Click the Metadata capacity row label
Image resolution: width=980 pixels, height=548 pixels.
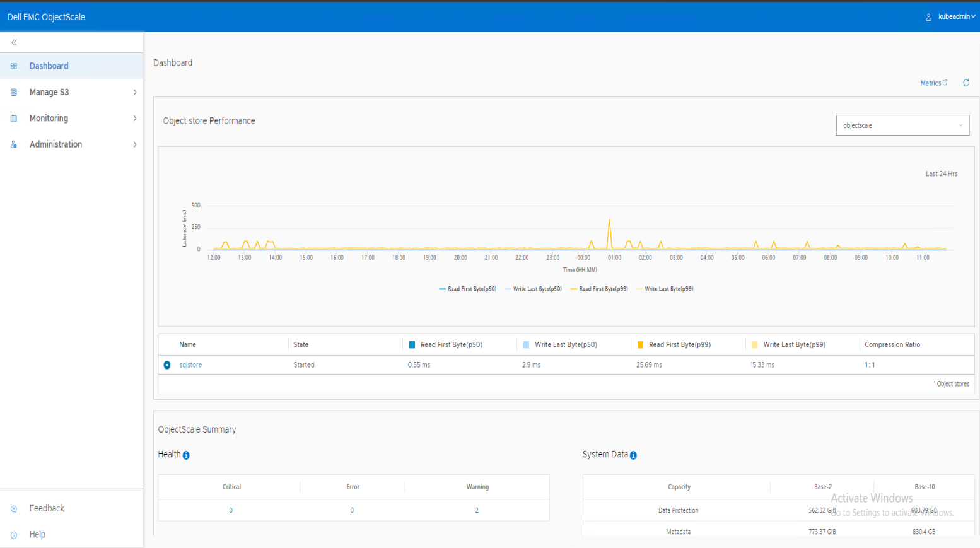[x=679, y=532]
